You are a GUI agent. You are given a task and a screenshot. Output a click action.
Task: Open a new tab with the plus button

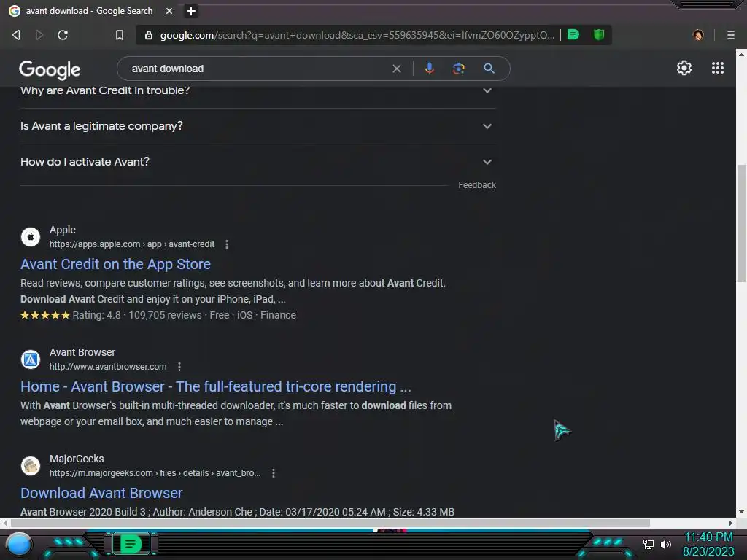[191, 11]
